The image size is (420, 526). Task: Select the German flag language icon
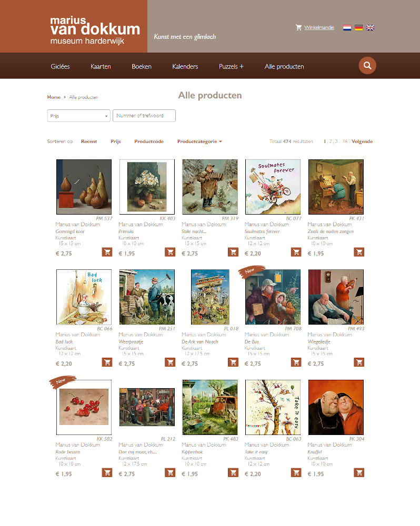[x=358, y=27]
